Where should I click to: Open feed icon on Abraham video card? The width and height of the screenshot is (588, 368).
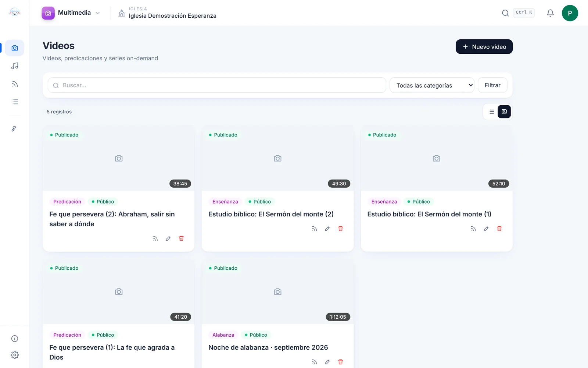(x=155, y=238)
